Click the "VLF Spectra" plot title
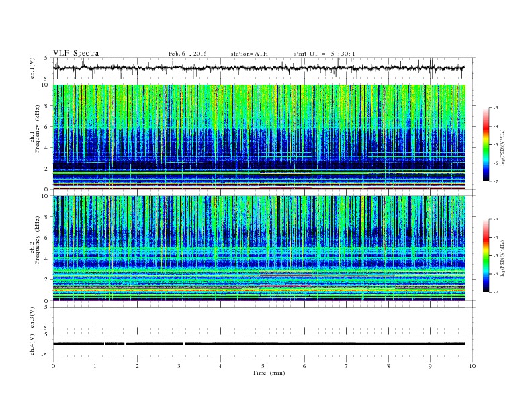The height and width of the screenshot is (411, 532). tap(76, 53)
